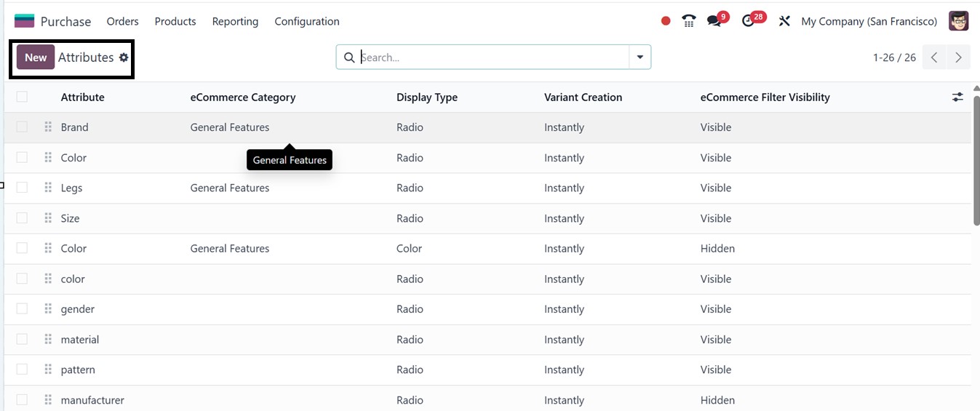Click the red recording dot indicator
Screen dimensions: 980x411
click(666, 21)
